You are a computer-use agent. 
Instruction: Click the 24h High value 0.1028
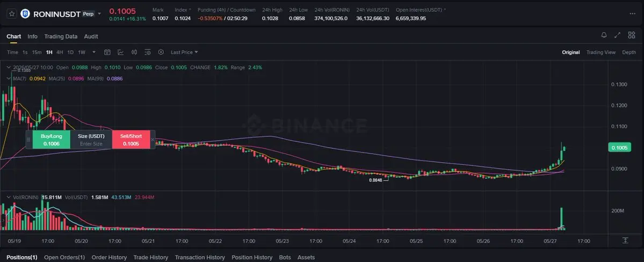[x=270, y=18]
